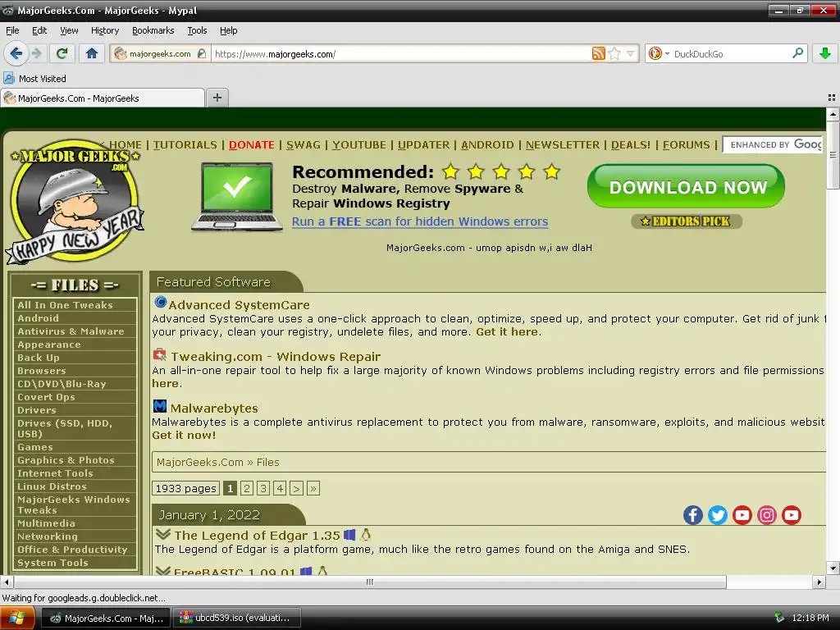Expand The Legend of Edgar entry chevron
Viewport: 840px width, 630px height.
[x=163, y=534]
